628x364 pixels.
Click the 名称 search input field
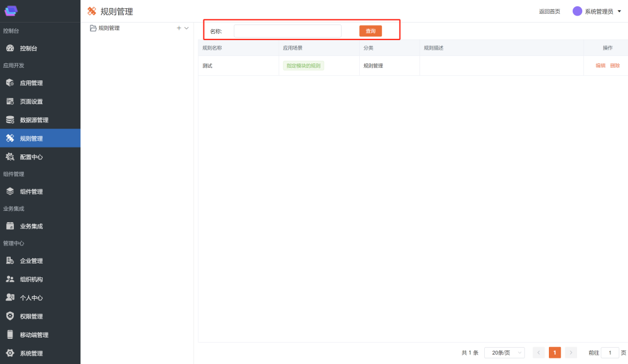point(288,31)
